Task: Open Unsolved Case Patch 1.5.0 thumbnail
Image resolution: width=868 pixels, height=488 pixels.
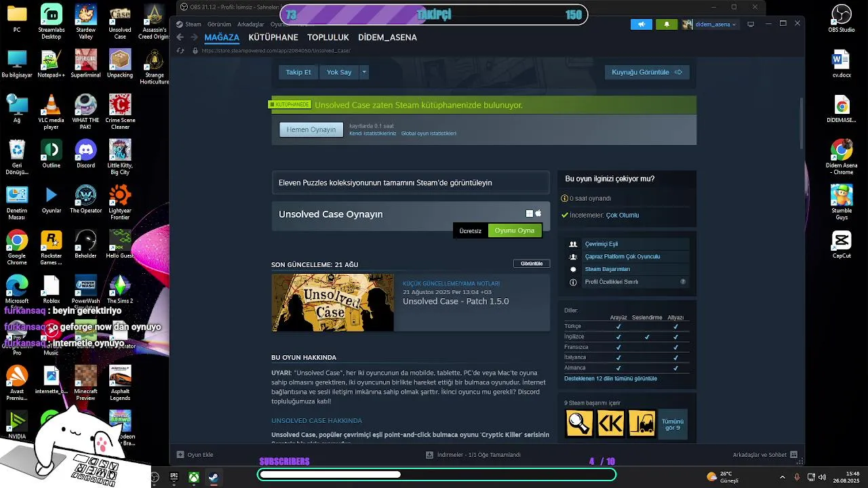Action: pyautogui.click(x=332, y=302)
